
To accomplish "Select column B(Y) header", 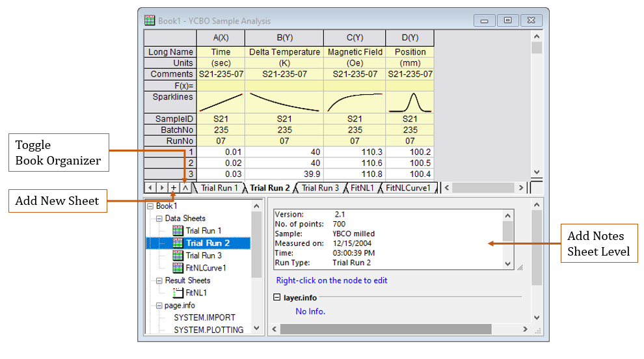I will [x=284, y=38].
